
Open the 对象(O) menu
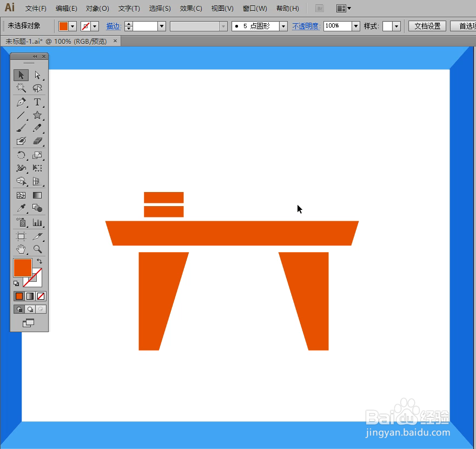pos(97,9)
